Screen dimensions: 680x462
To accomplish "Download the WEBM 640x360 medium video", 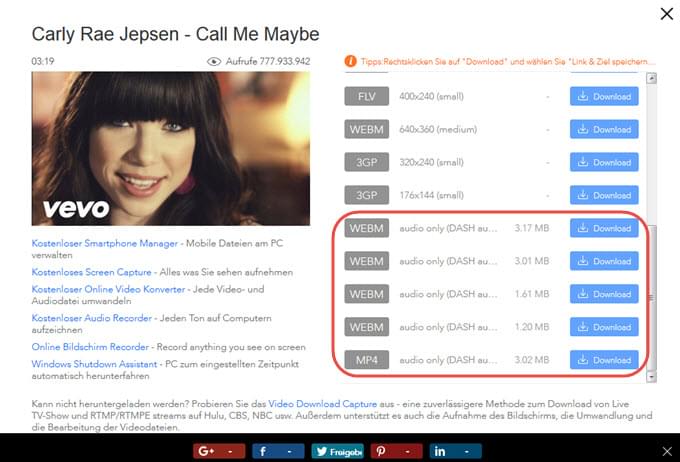I will 604,129.
